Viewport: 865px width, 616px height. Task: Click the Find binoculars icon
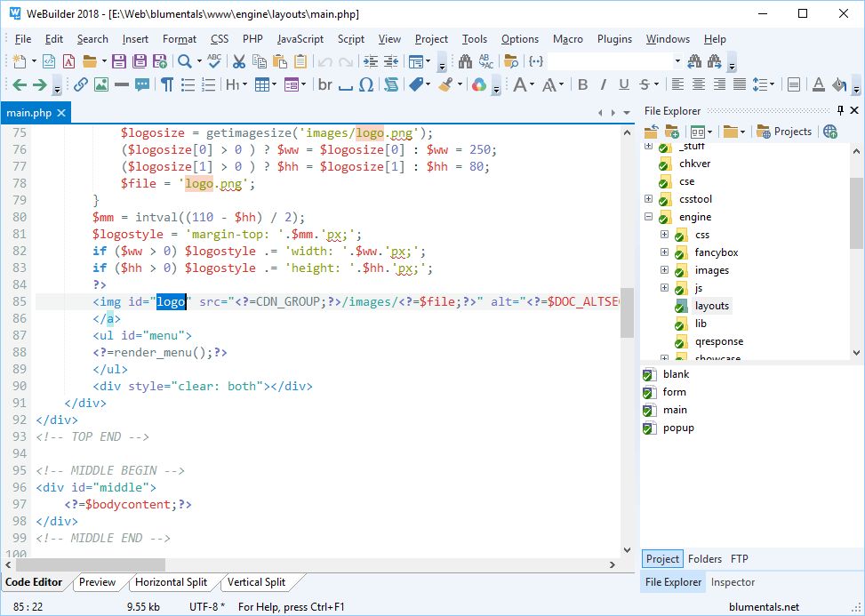[x=464, y=61]
